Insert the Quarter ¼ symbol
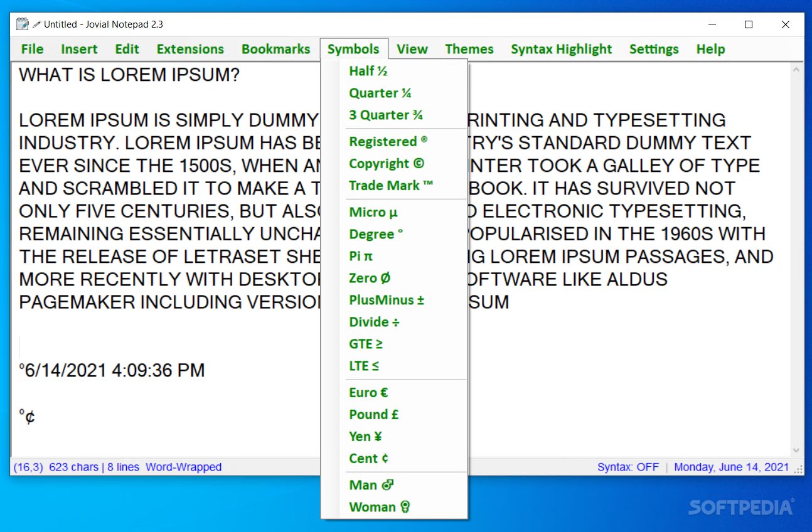 [394, 93]
